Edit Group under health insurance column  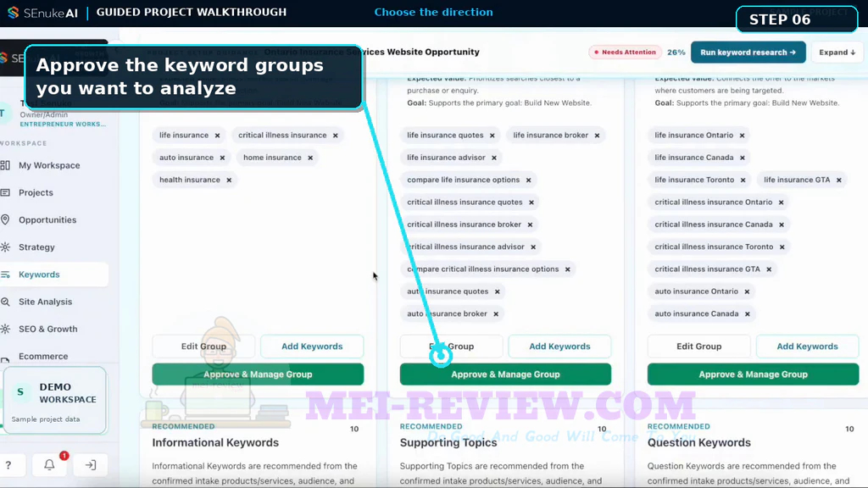tap(203, 347)
